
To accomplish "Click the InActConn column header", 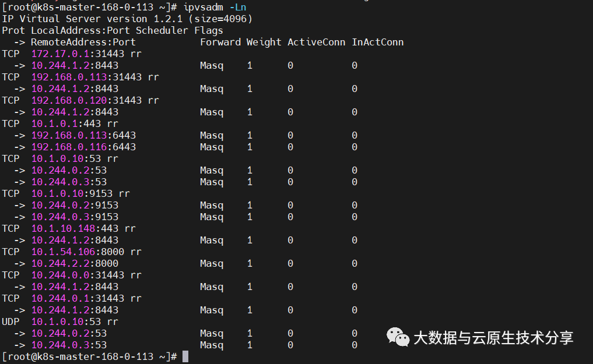I will pyautogui.click(x=377, y=42).
